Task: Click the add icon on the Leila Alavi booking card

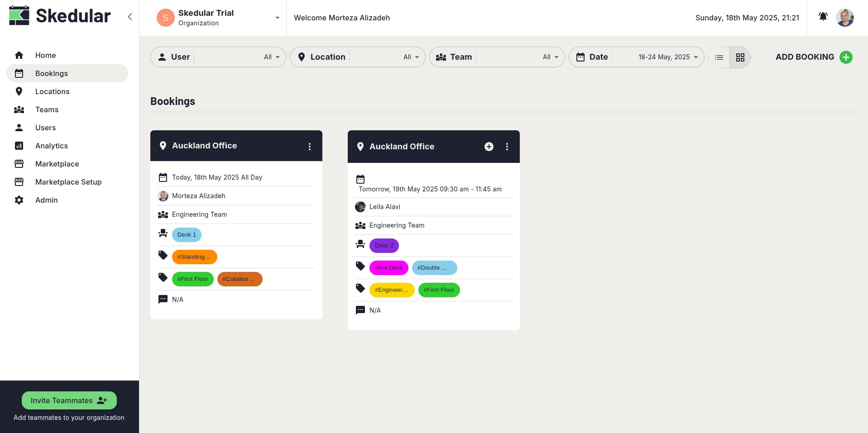Action: (489, 147)
